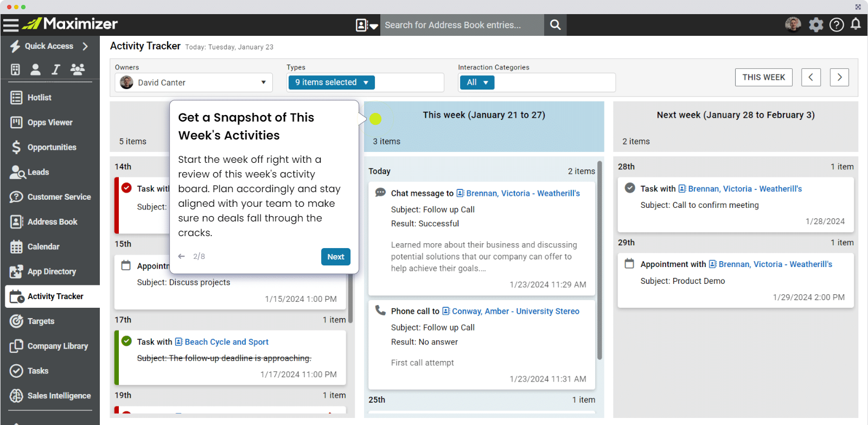Click the This week column scrollbar
868x425 pixels.
[x=599, y=260]
